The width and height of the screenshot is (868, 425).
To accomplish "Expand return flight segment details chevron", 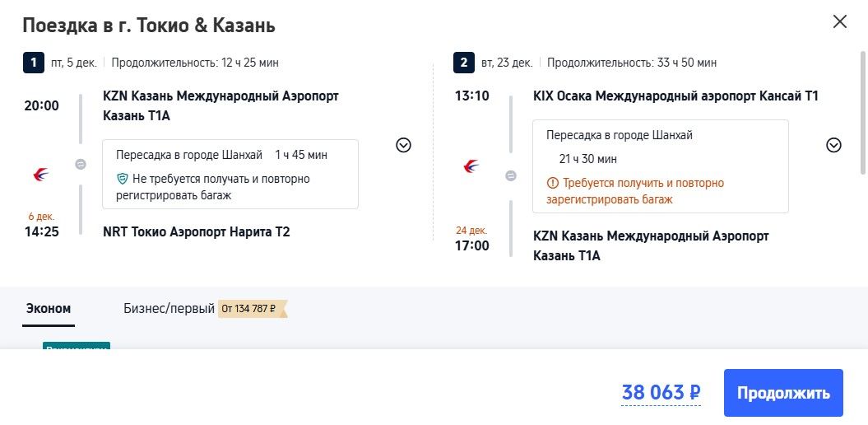I will pos(833,145).
